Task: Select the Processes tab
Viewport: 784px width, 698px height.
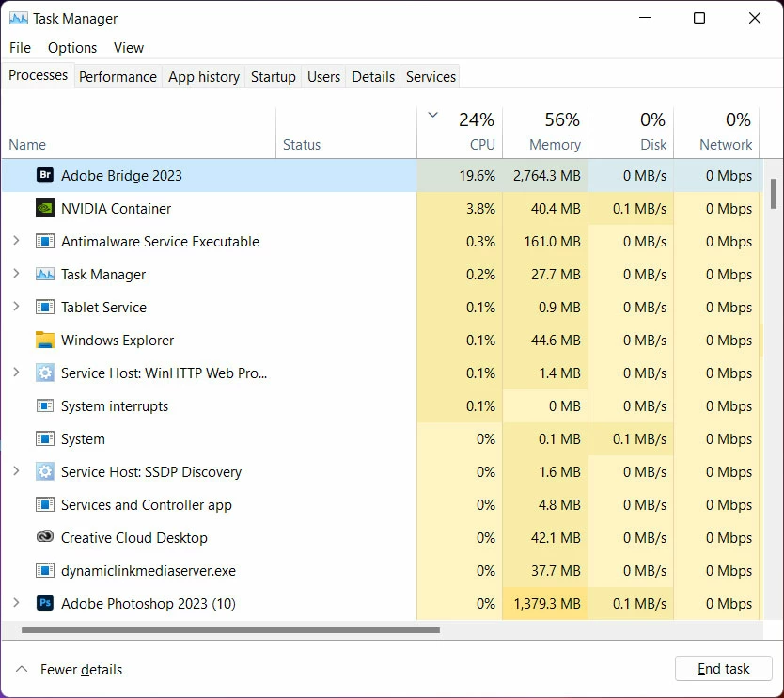Action: pyautogui.click(x=38, y=75)
